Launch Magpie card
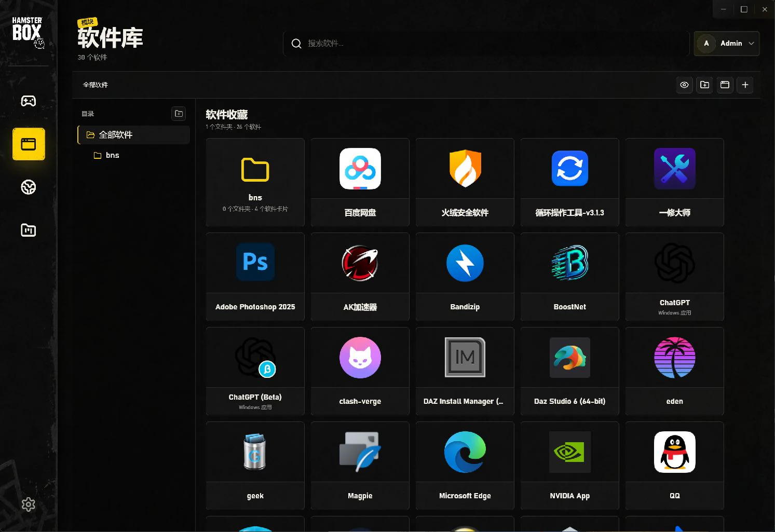 tap(360, 466)
